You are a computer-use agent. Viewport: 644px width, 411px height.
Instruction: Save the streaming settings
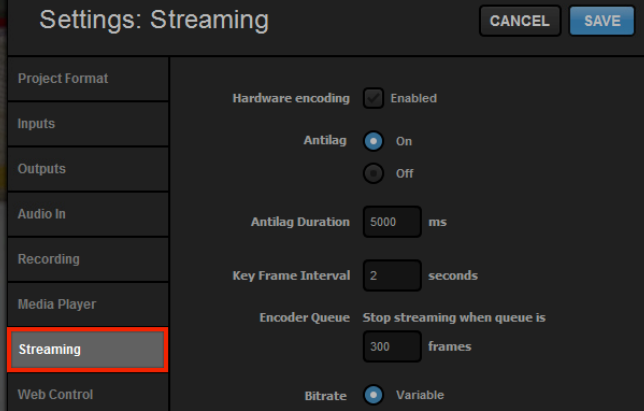602,21
